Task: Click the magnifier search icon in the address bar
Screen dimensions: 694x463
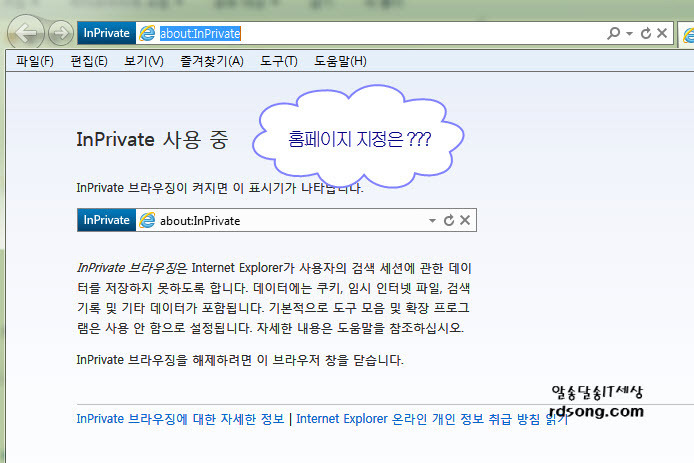Action: [613, 33]
